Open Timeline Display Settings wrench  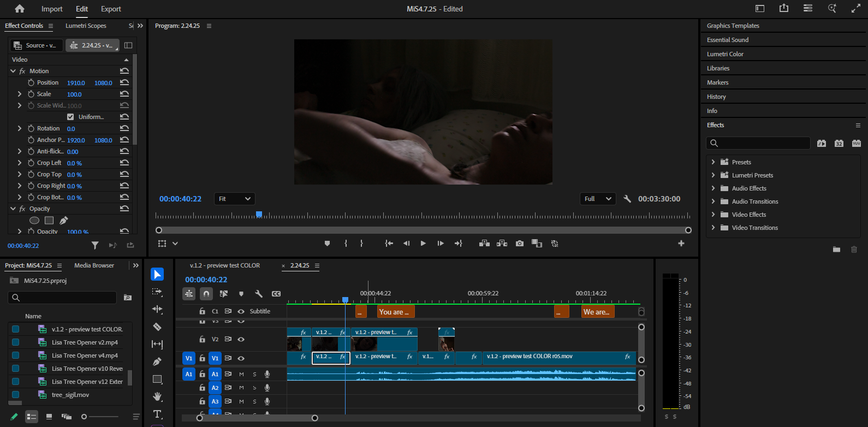[259, 294]
